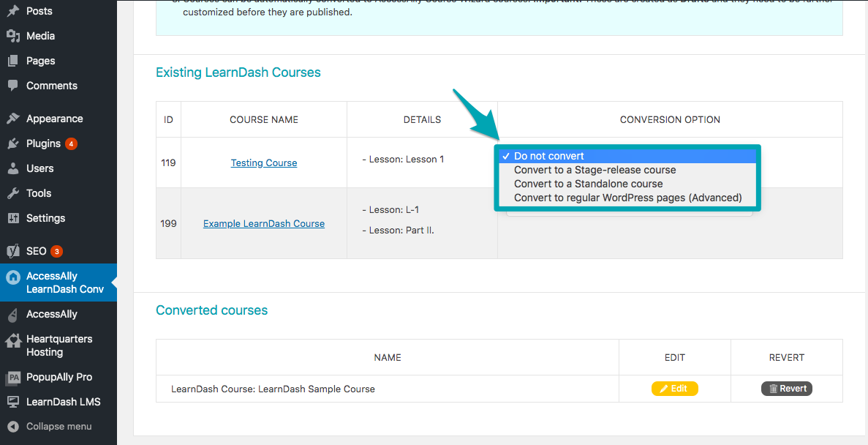Click the Tools wrench icon
This screenshot has height=445, width=868.
tap(13, 193)
